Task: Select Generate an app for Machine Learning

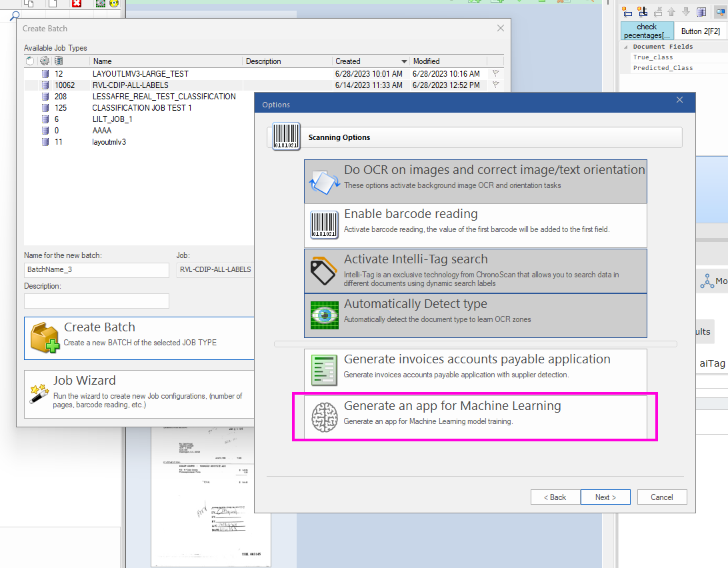Action: point(475,417)
